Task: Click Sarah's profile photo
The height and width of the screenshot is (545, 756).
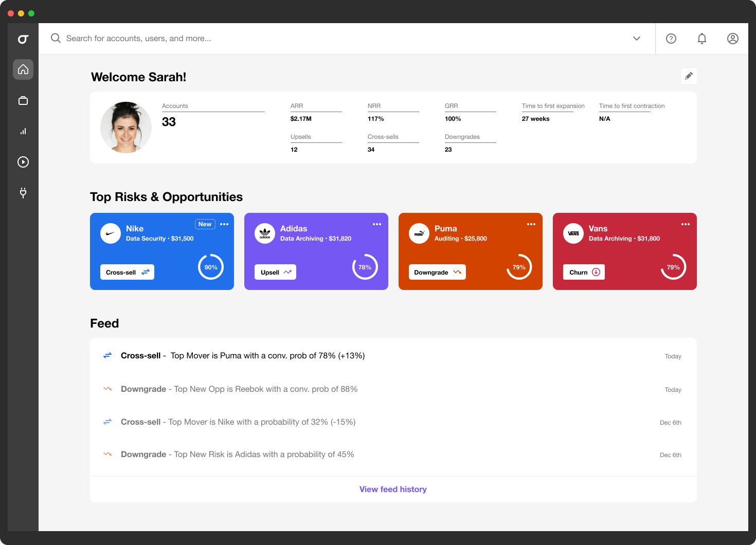Action: pos(126,128)
